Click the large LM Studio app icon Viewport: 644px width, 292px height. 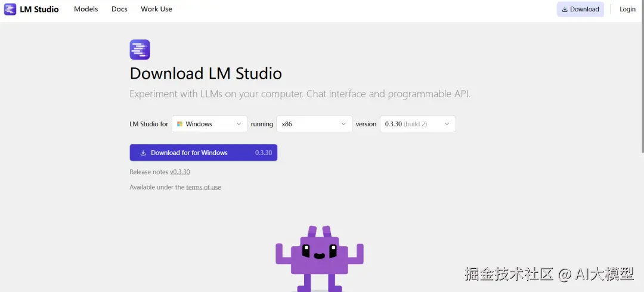click(140, 49)
